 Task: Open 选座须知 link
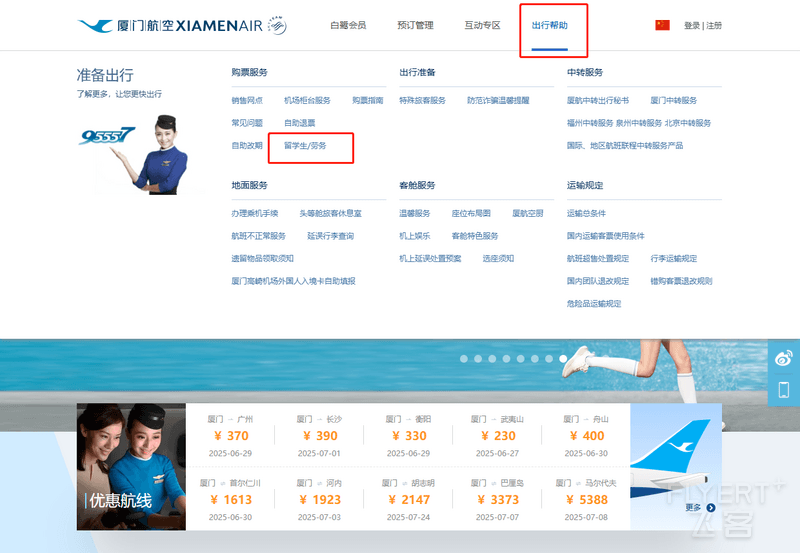498,258
